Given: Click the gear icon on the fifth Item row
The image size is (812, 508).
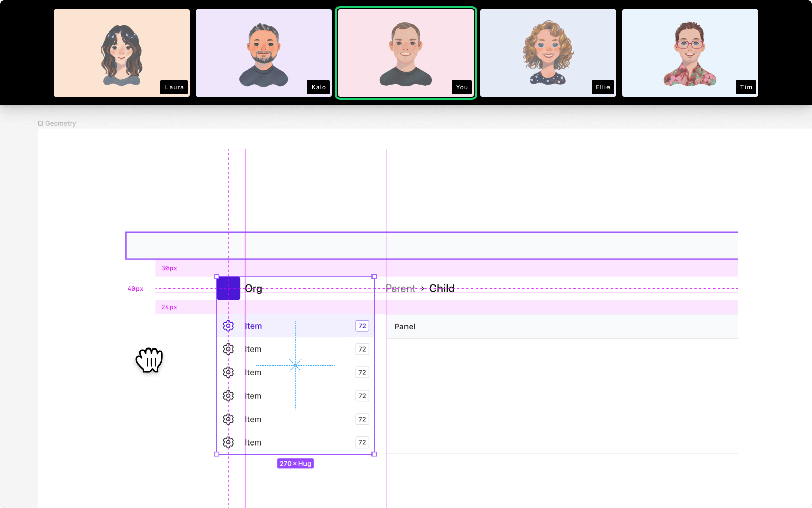Looking at the screenshot, I should pyautogui.click(x=228, y=420).
